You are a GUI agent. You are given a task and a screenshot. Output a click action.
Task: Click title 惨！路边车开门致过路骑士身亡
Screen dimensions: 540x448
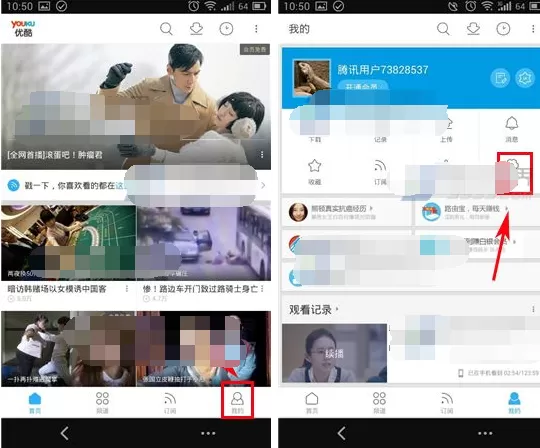(x=200, y=289)
